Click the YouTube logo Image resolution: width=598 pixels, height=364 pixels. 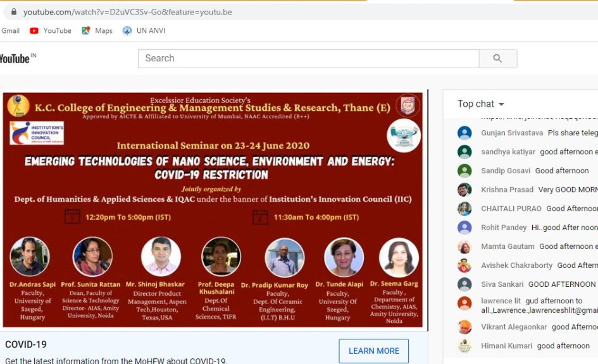coord(15,59)
